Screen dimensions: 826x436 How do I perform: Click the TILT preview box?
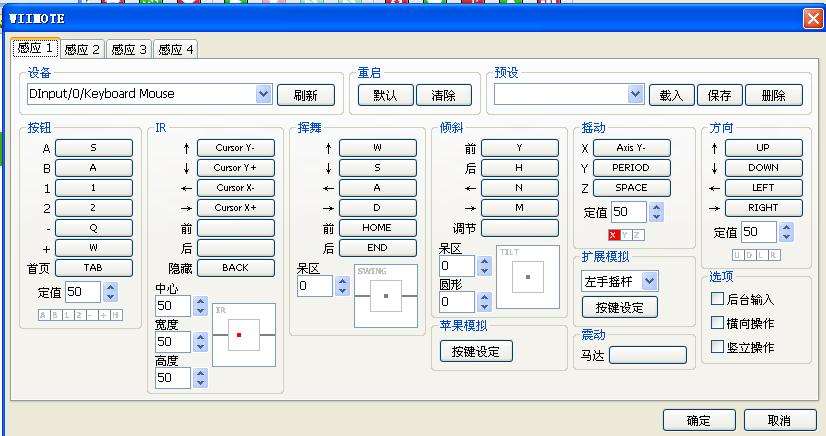528,277
